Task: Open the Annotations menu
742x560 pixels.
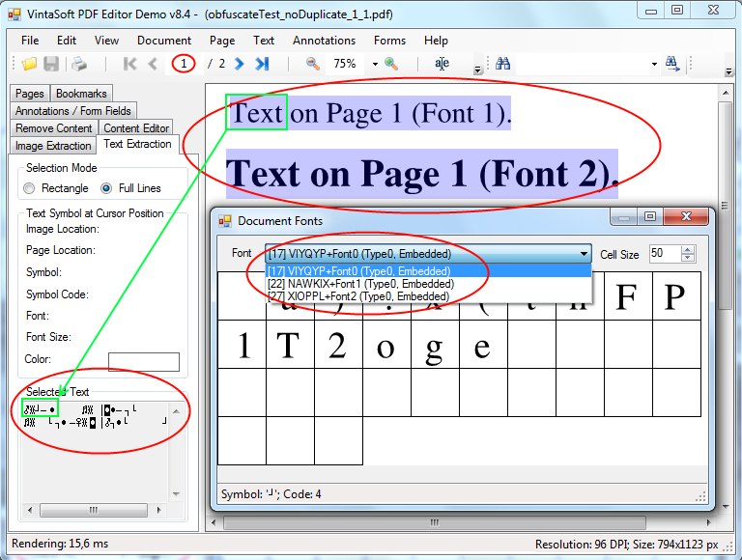Action: (x=325, y=41)
